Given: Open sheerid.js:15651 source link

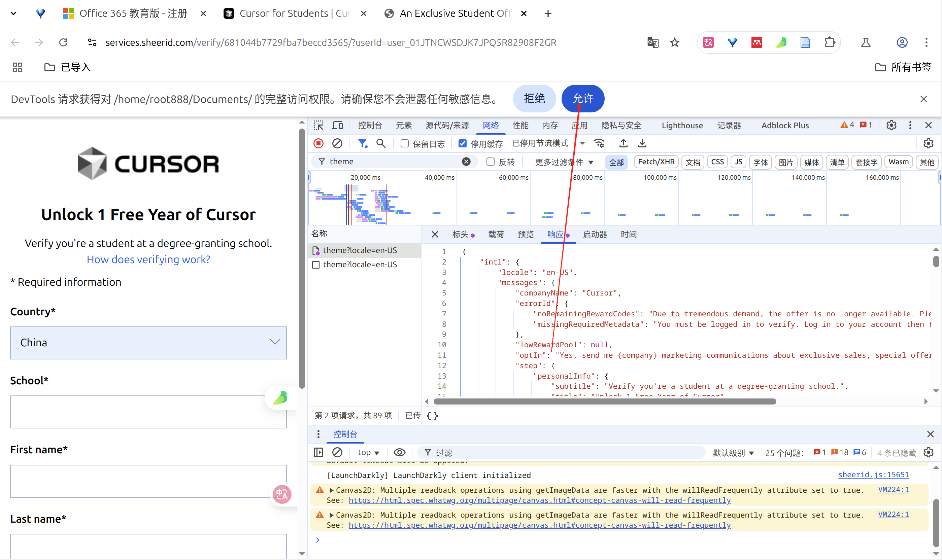Looking at the screenshot, I should click(873, 475).
